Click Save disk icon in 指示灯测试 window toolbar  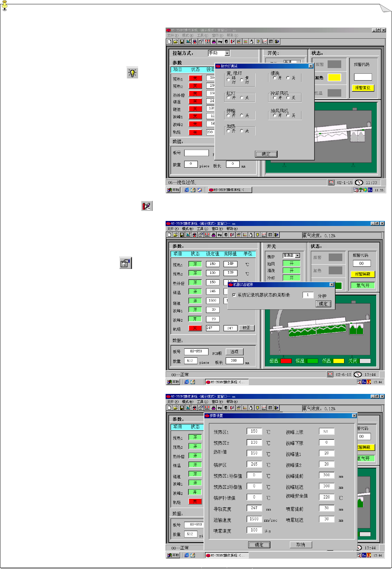point(182,42)
